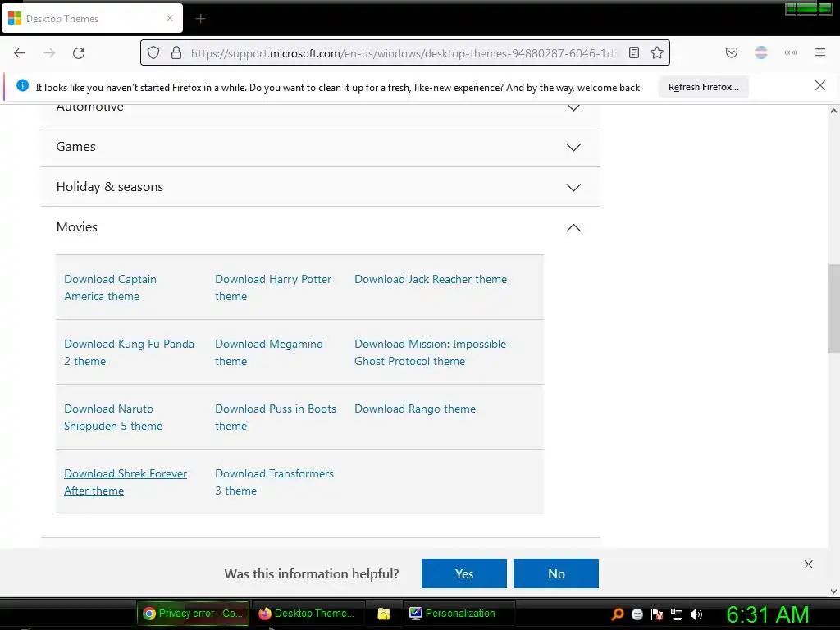This screenshot has height=630, width=840.
Task: Open Firefox hamburger application menu
Action: point(820,52)
